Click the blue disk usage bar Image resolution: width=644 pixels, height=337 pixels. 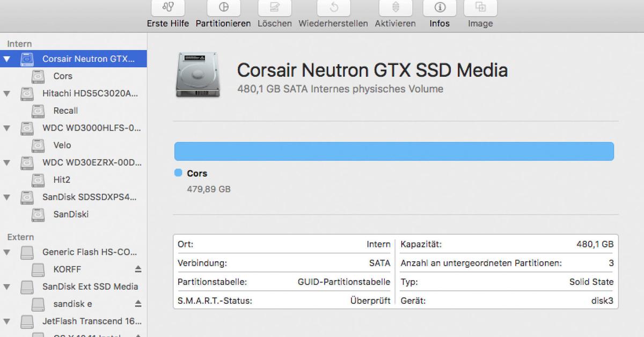coord(394,151)
